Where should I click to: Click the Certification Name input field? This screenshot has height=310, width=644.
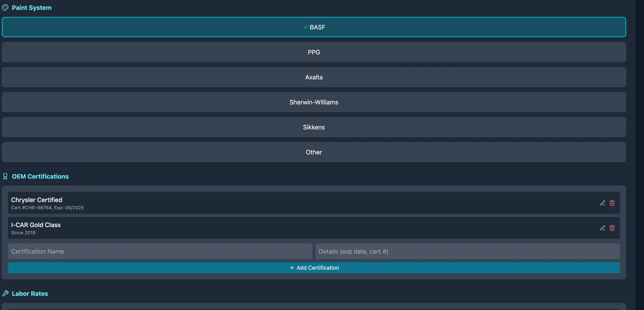click(160, 251)
